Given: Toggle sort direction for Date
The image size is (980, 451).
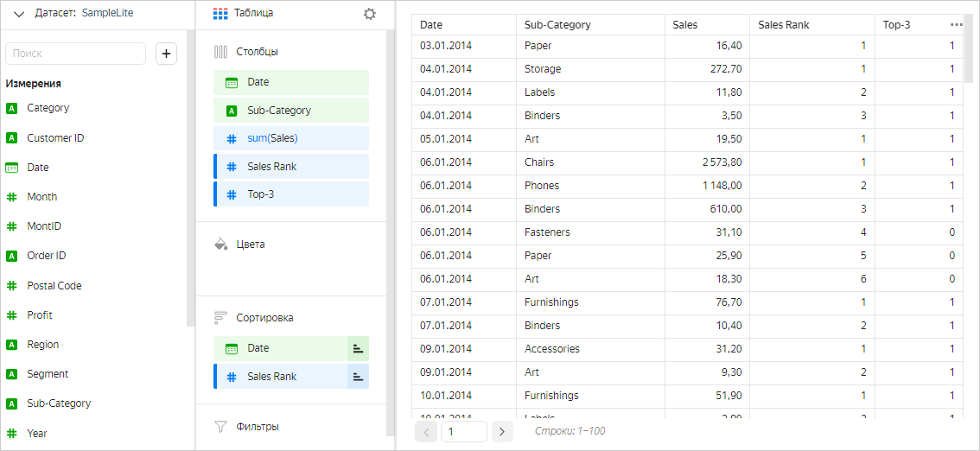Looking at the screenshot, I should tap(358, 348).
